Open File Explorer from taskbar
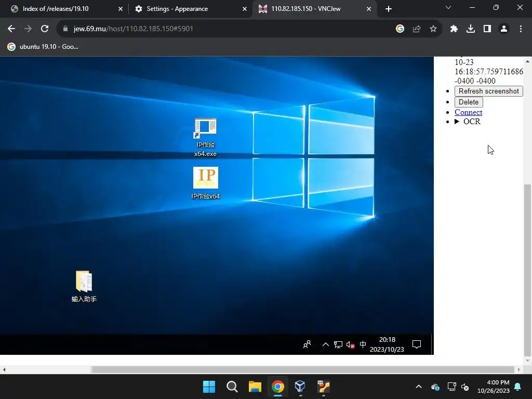The image size is (532, 399). pos(255,387)
